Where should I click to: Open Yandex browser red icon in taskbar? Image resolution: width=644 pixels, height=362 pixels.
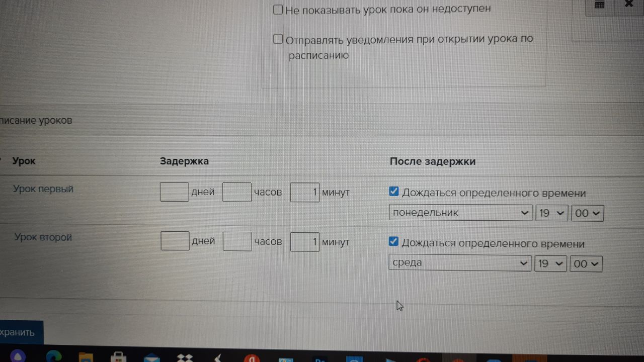click(x=252, y=358)
